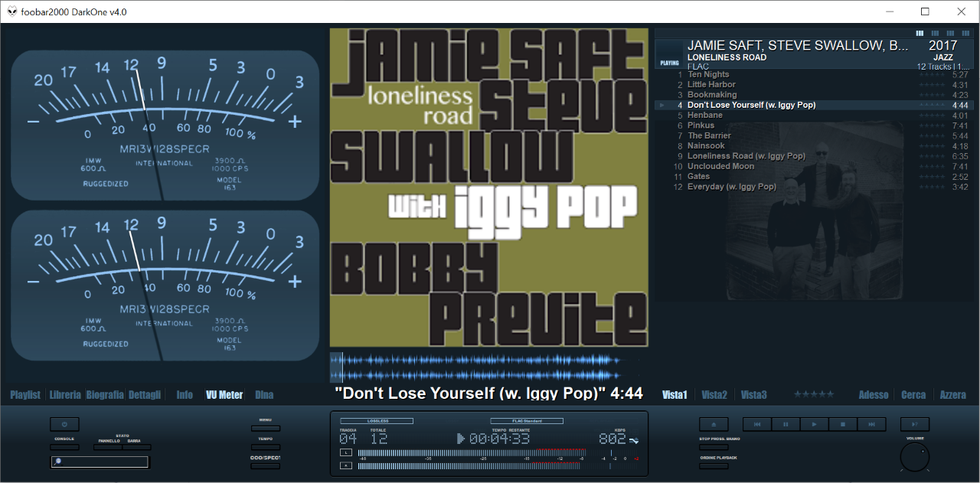Click the Cerca link

click(913, 395)
